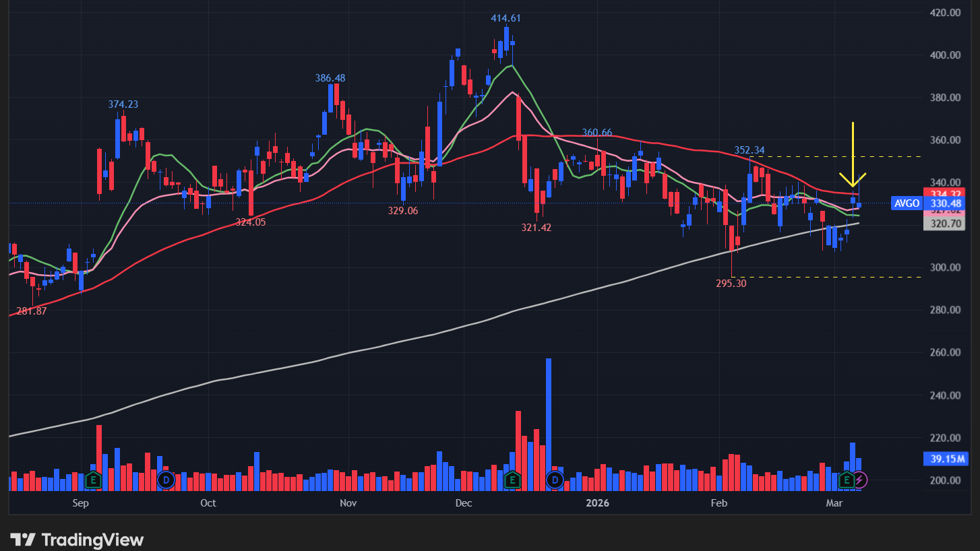Select the earnings "E" badge in mid-December

click(512, 480)
